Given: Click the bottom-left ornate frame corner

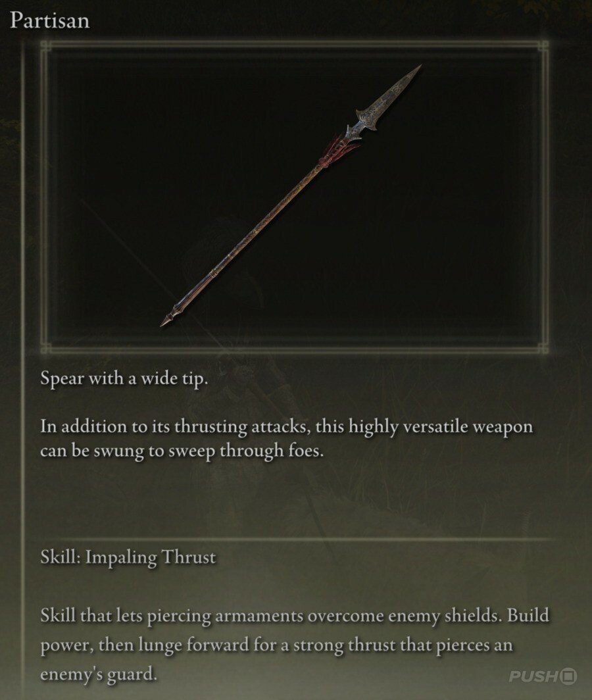Looking at the screenshot, I should pyautogui.click(x=46, y=348).
